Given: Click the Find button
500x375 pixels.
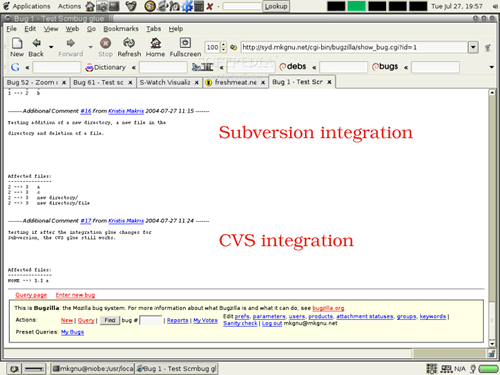Looking at the screenshot, I should [110, 320].
